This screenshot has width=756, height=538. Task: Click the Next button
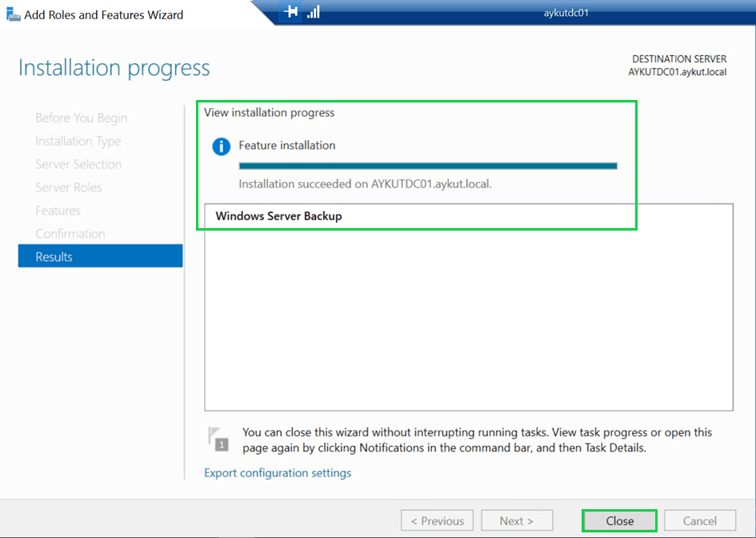point(517,520)
